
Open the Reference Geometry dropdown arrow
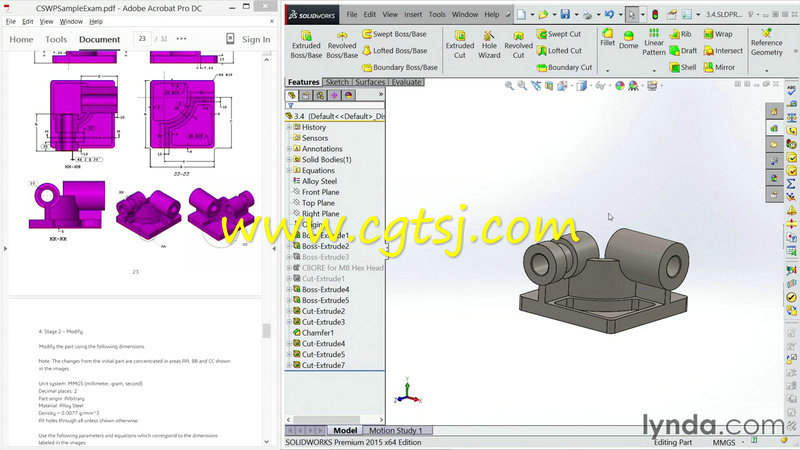point(766,70)
